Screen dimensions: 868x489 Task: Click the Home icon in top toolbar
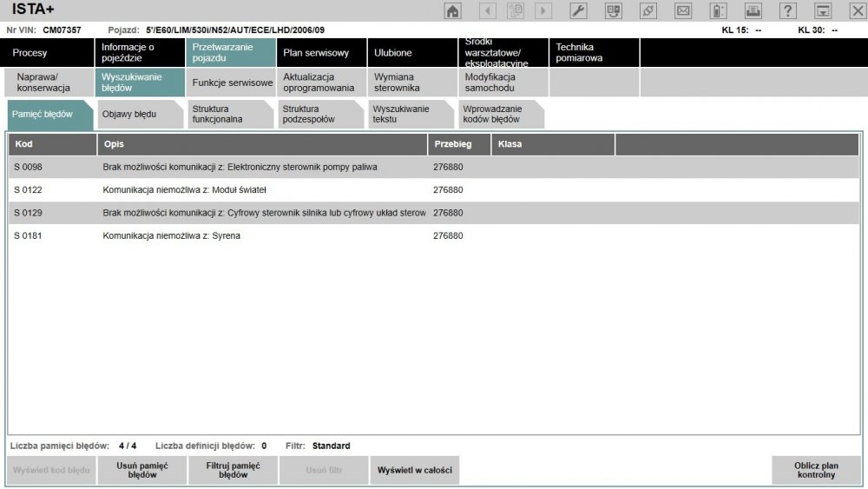(452, 10)
